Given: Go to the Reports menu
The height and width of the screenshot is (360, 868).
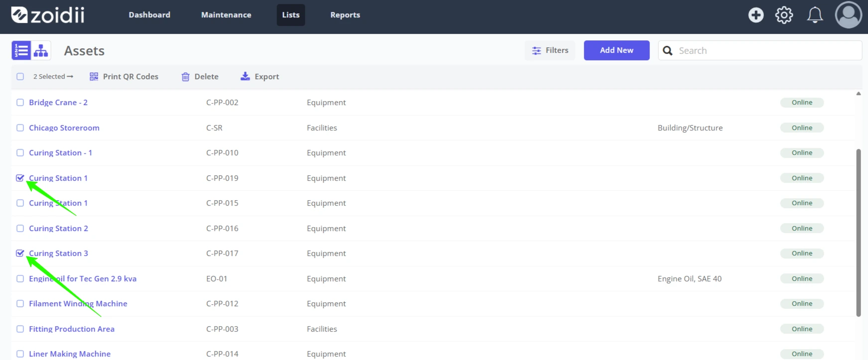Looking at the screenshot, I should point(345,15).
